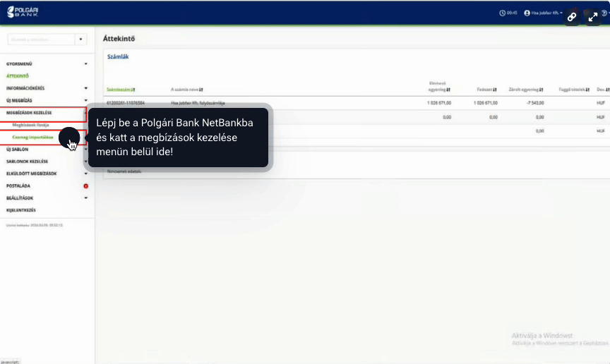Click the copy link icon button
Viewport: 610px width, 364px height.
click(572, 17)
